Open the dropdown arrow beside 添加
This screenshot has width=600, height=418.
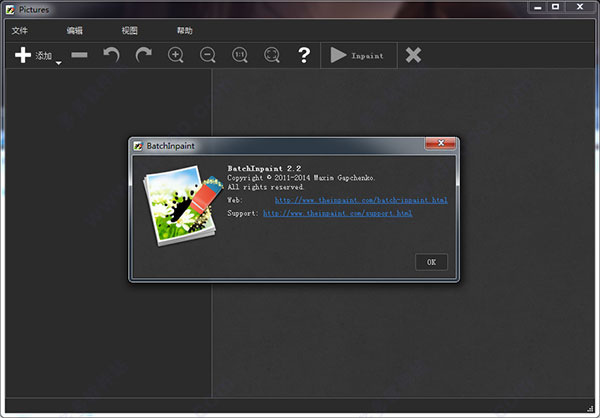[59, 63]
